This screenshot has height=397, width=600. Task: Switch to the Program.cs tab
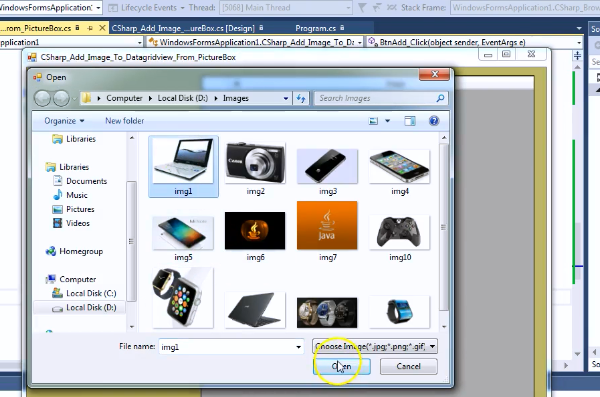tap(315, 28)
